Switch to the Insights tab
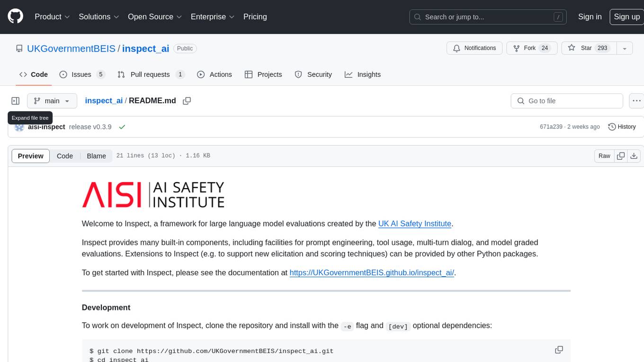Image resolution: width=644 pixels, height=362 pixels. [x=363, y=74]
